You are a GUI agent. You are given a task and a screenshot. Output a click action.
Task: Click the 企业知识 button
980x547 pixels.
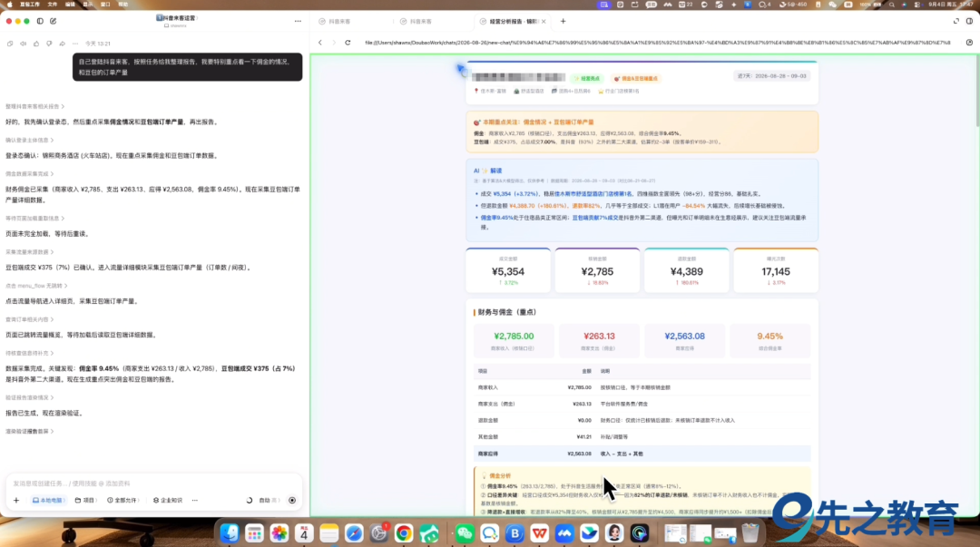click(168, 500)
